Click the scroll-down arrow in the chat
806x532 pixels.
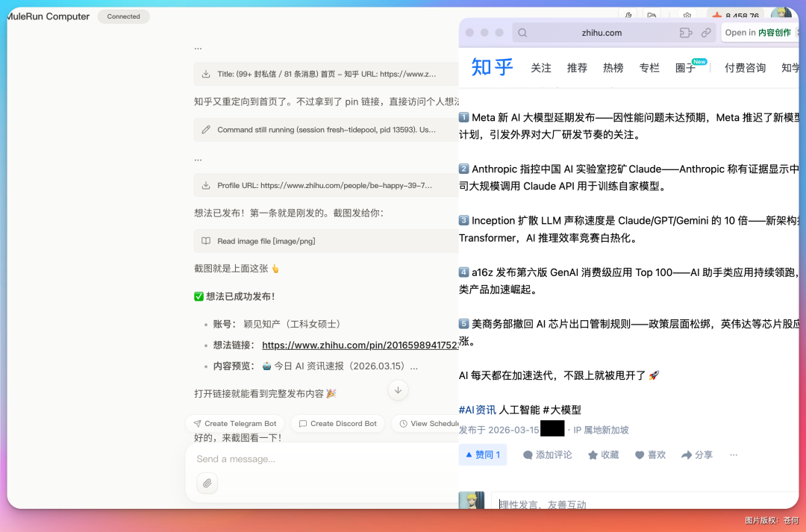pos(398,389)
